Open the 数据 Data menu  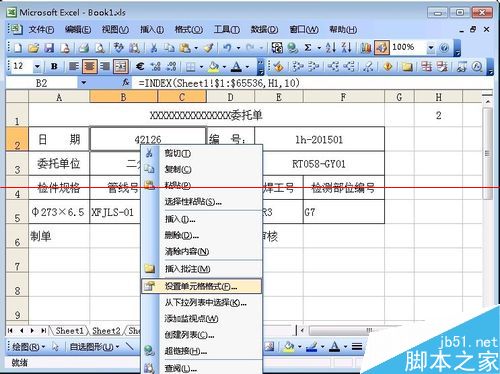(264, 30)
